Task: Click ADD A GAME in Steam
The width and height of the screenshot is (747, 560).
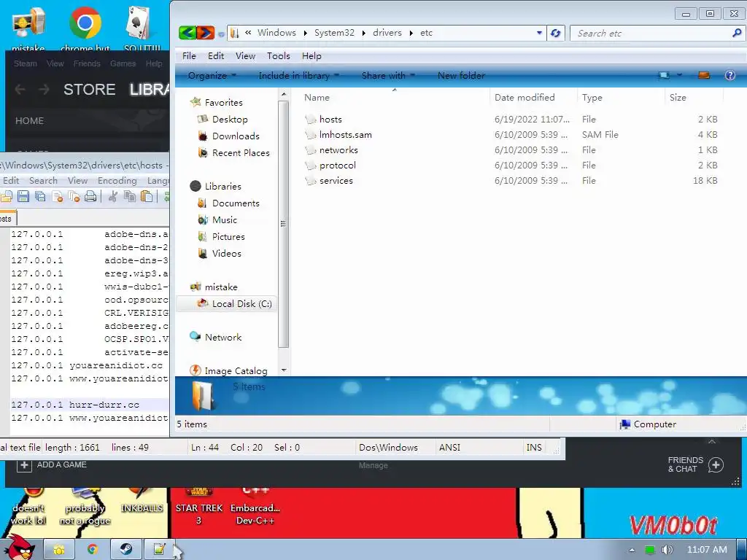Action: pyautogui.click(x=52, y=464)
